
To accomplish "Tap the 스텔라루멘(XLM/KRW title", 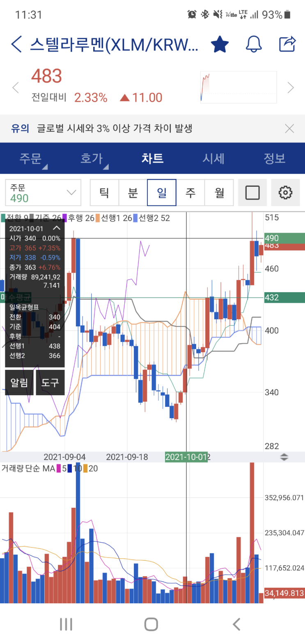I will coord(114,44).
